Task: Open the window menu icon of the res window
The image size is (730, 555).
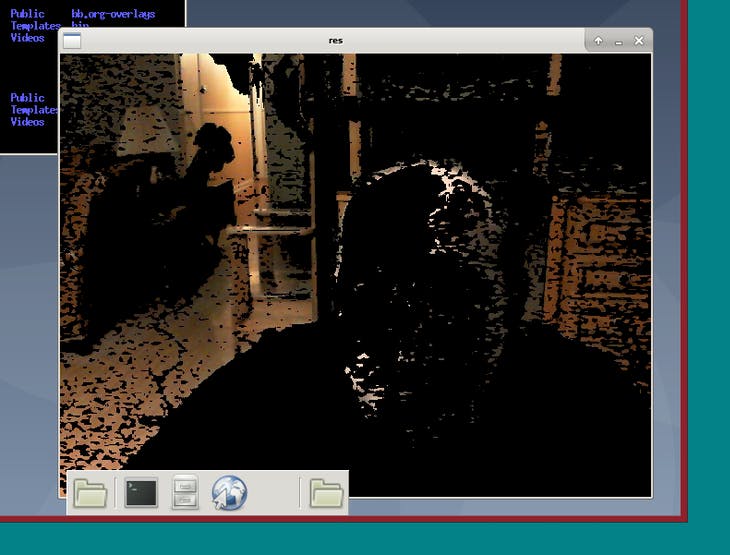Action: 72,41
